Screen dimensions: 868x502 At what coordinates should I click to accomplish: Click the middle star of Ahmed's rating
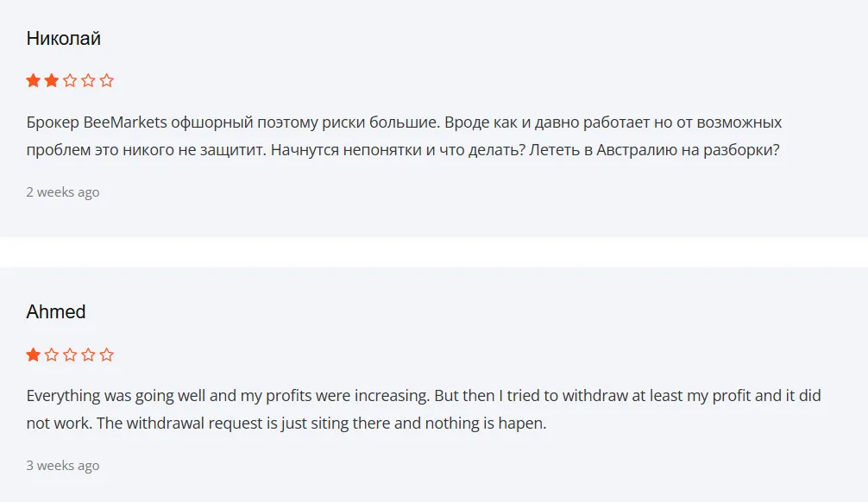pyautogui.click(x=69, y=354)
